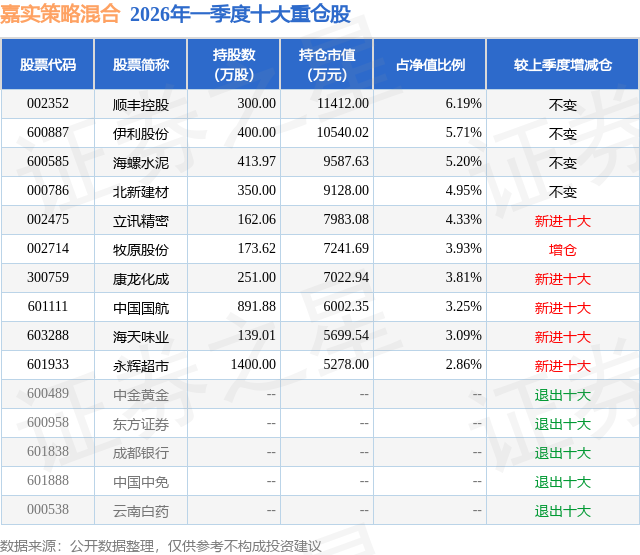Select stock name 中国国航
640x555 pixels.
coord(141,308)
